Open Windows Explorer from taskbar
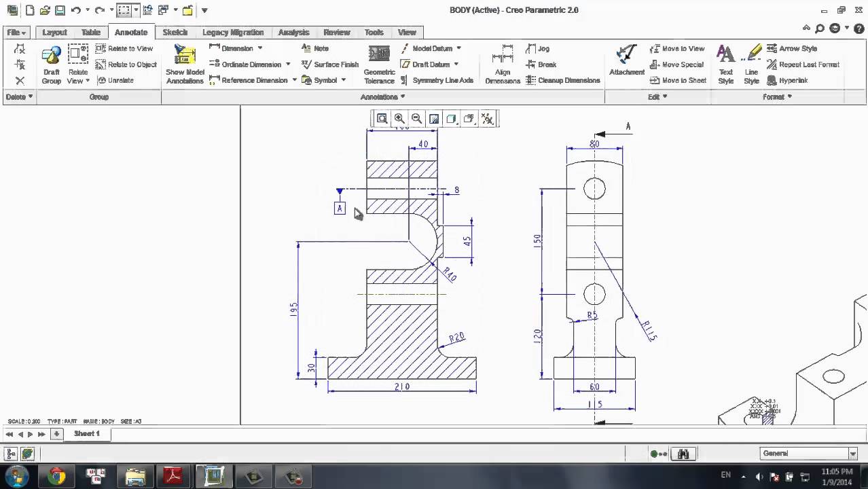The image size is (868, 489). pos(135,477)
